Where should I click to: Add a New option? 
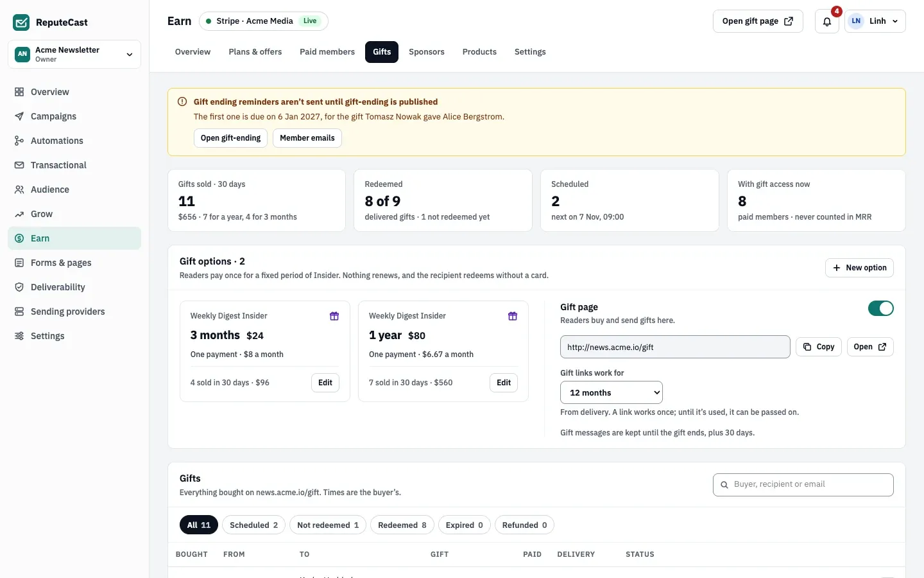click(x=859, y=268)
